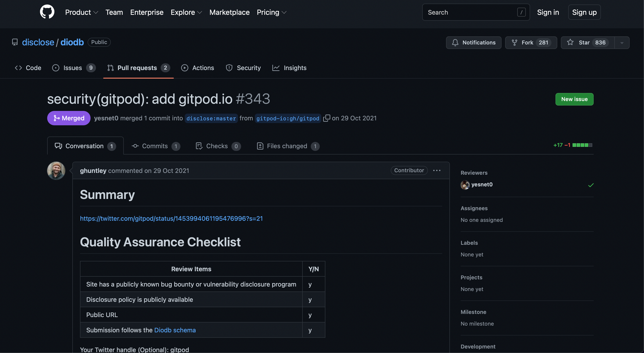Open the Commits tab
The height and width of the screenshot is (353, 644).
tap(155, 146)
